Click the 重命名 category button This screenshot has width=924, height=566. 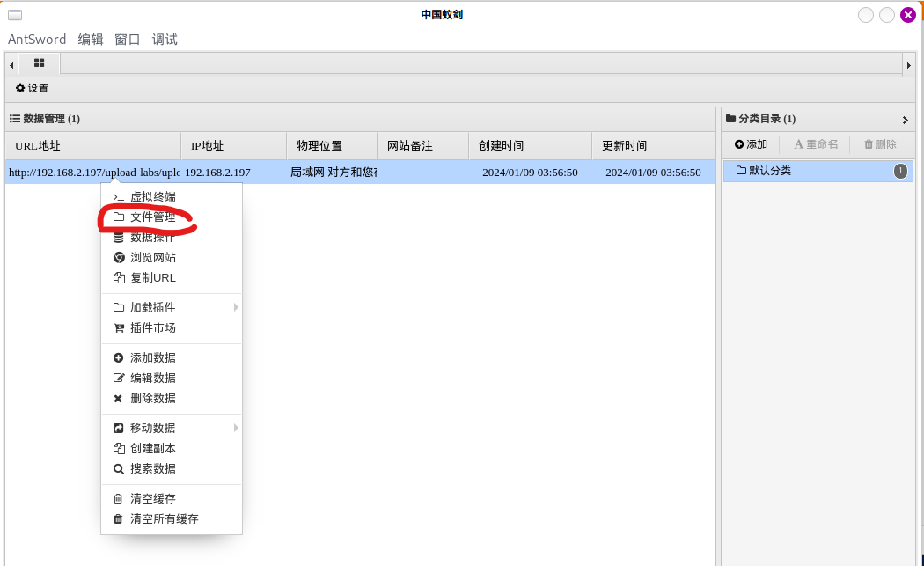[x=816, y=144]
